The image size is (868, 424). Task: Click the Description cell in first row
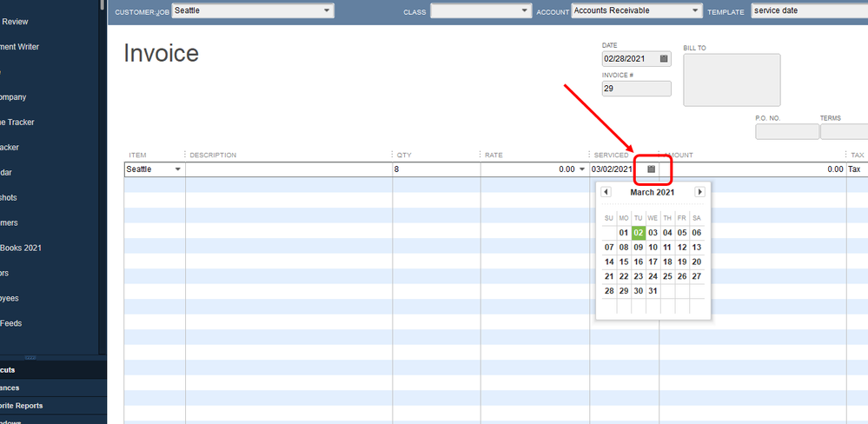(289, 169)
